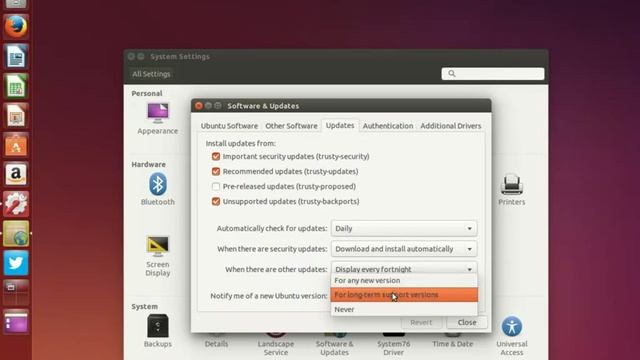Click System Settings wrench icon in launcher
The image size is (640, 360).
16,204
